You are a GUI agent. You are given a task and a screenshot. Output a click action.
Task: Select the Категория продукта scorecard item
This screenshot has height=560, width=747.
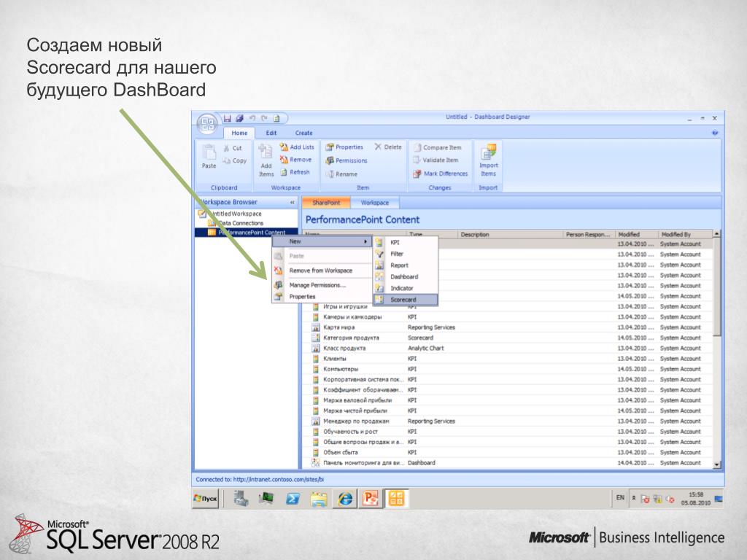tap(508, 338)
